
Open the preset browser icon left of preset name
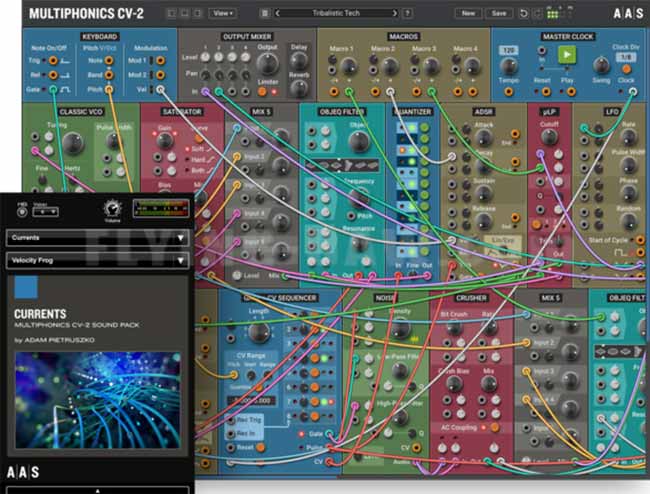tap(264, 13)
